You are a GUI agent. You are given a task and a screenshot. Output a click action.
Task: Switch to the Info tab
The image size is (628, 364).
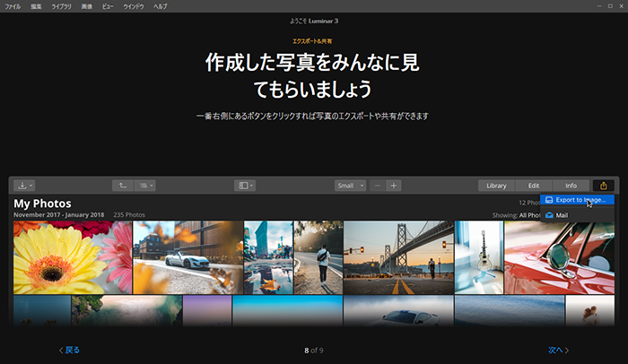click(x=571, y=186)
